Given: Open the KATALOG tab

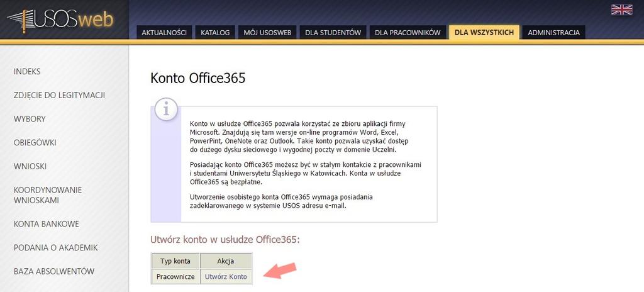Looking at the screenshot, I should (215, 33).
